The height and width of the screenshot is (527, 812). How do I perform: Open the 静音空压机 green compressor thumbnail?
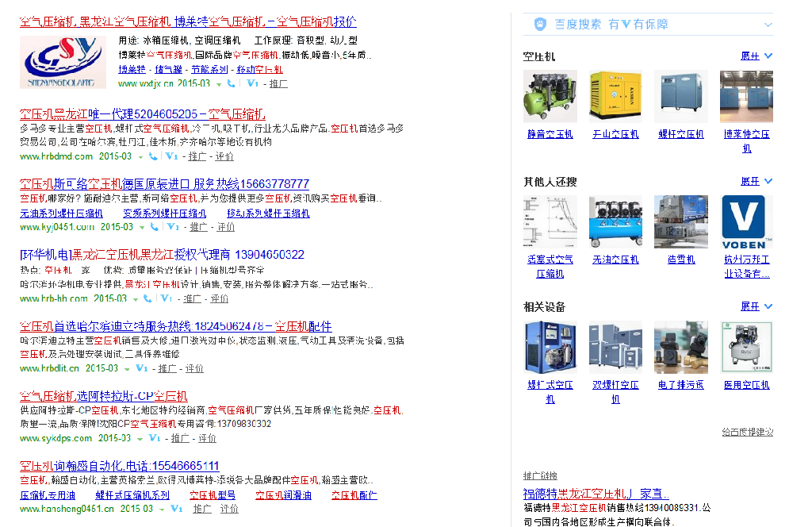pyautogui.click(x=550, y=96)
